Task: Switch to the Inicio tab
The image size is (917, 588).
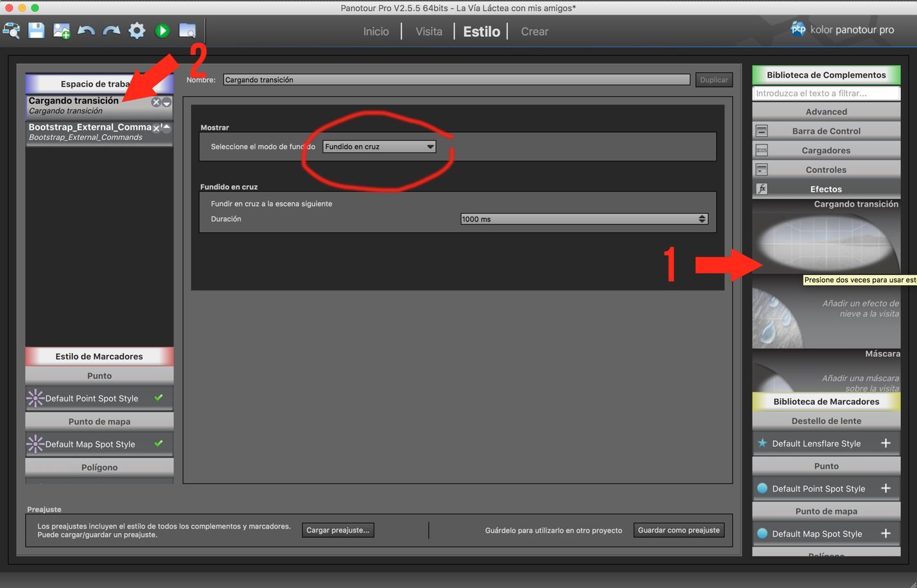Action: 376,31
